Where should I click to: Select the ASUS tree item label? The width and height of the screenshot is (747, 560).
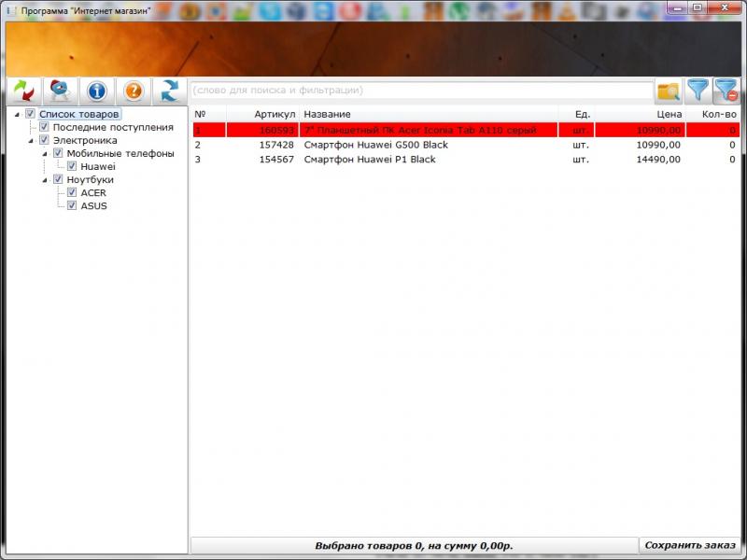point(94,205)
